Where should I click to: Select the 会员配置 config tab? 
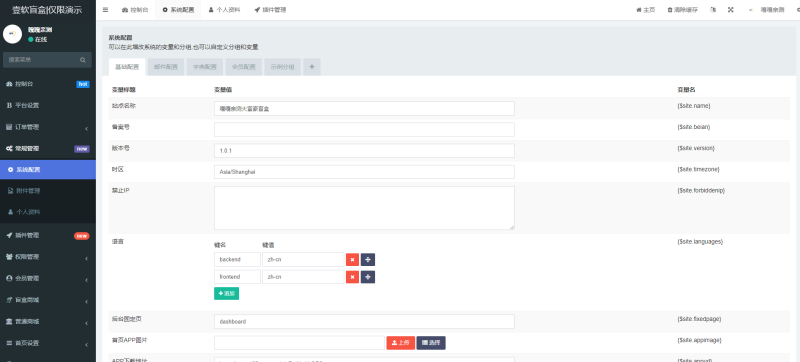(243, 67)
